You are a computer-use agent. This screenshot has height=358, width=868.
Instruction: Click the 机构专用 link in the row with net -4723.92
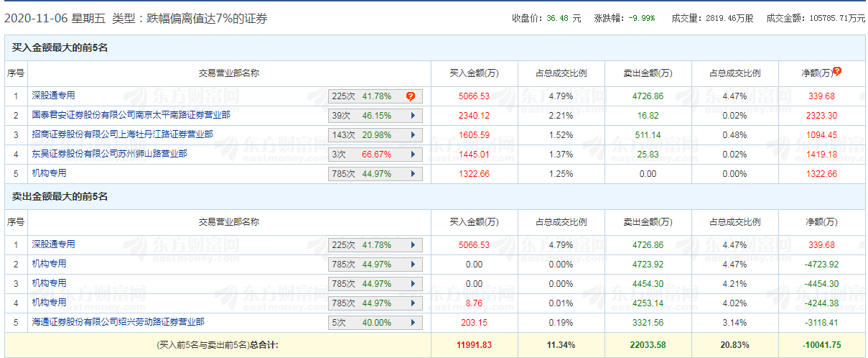(49, 264)
